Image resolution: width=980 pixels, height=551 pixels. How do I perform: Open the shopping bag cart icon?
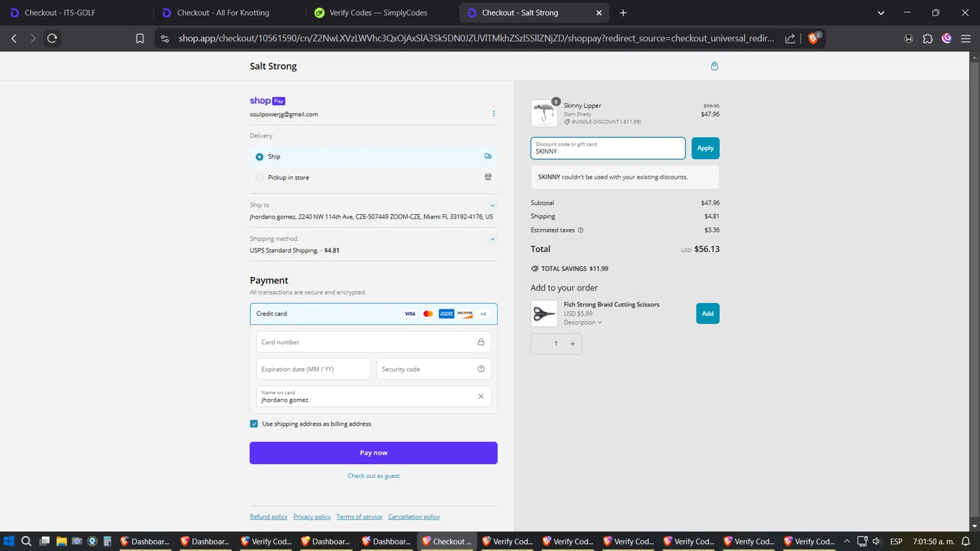714,66
